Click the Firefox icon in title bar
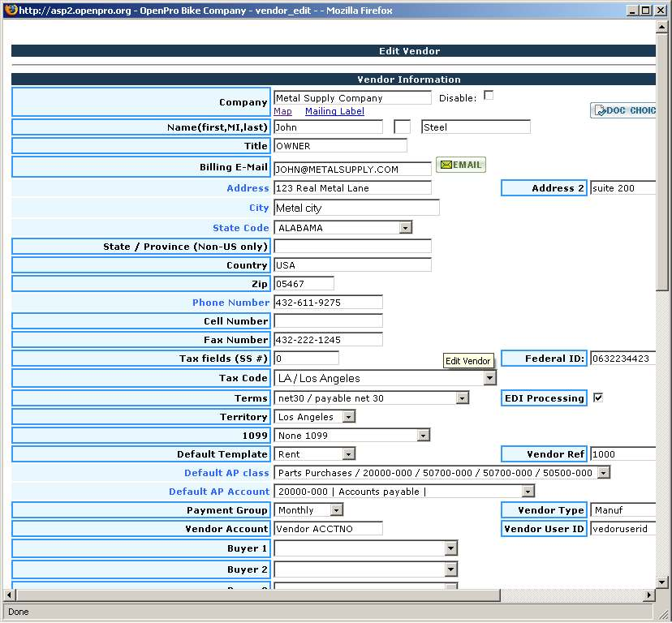672x623 pixels. pyautogui.click(x=10, y=10)
